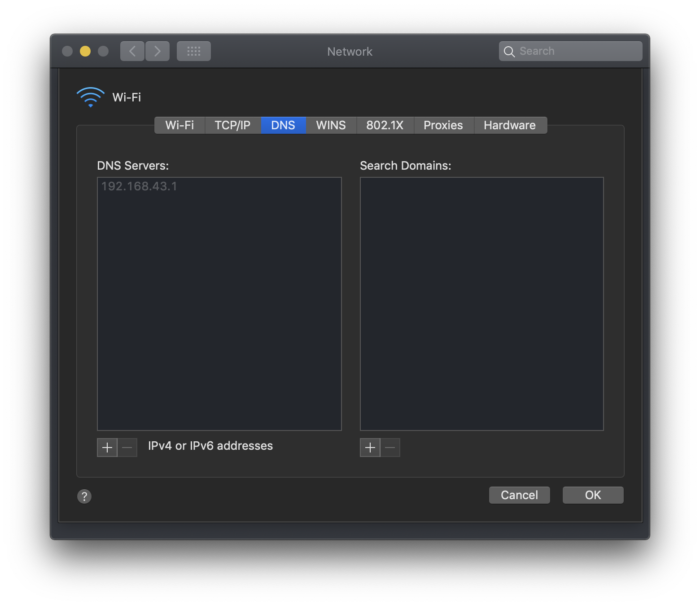Click the DNS Servers label
This screenshot has height=606, width=700.
pos(133,166)
